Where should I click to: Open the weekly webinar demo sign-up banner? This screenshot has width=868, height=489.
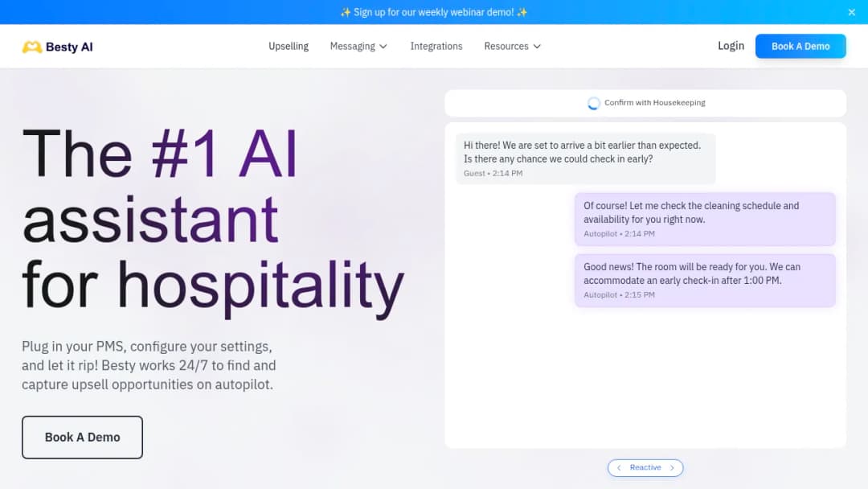(x=433, y=12)
